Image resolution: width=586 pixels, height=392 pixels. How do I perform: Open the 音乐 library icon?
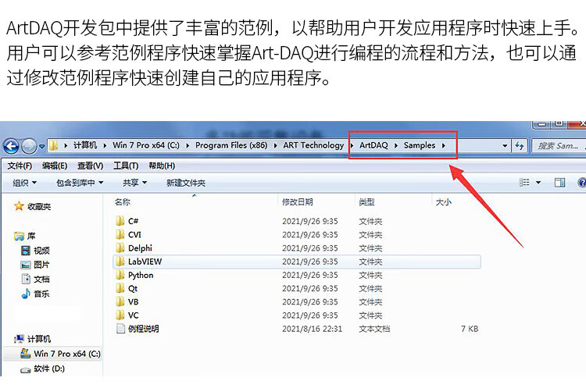tap(26, 294)
